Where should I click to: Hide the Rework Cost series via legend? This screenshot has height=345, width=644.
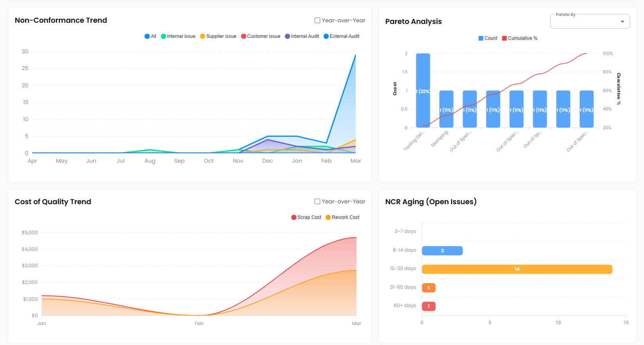pyautogui.click(x=328, y=217)
